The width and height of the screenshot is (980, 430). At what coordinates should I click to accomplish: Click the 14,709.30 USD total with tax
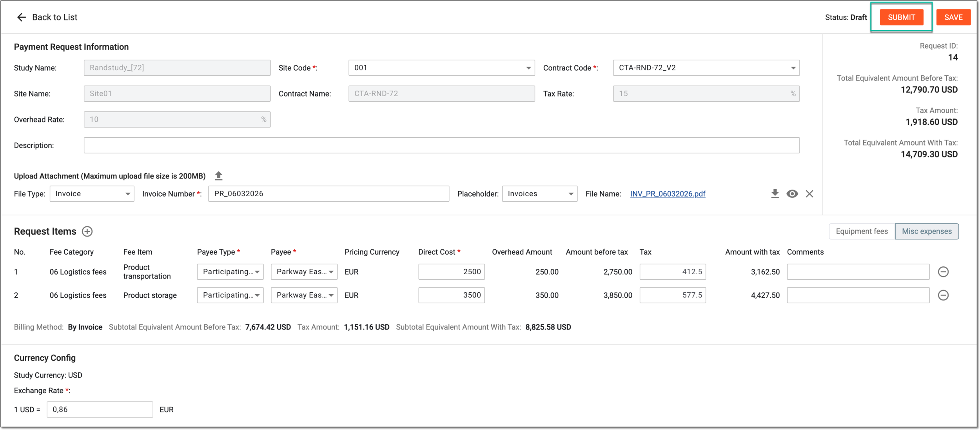[x=929, y=154]
